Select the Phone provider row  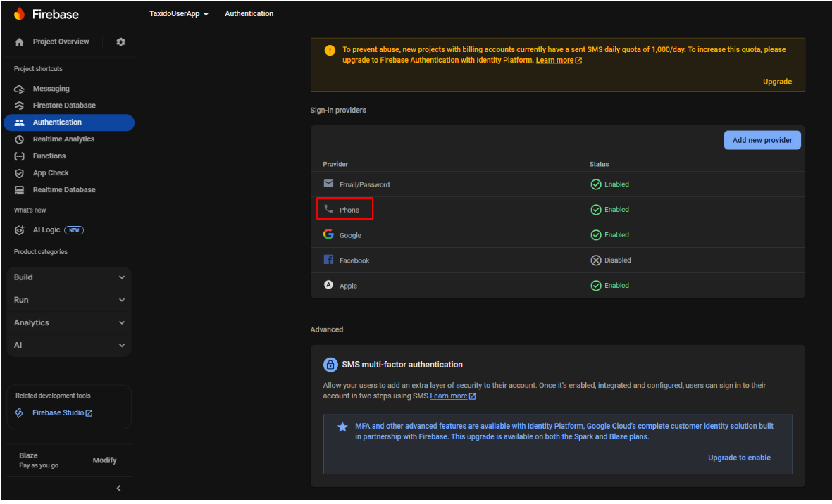point(349,210)
